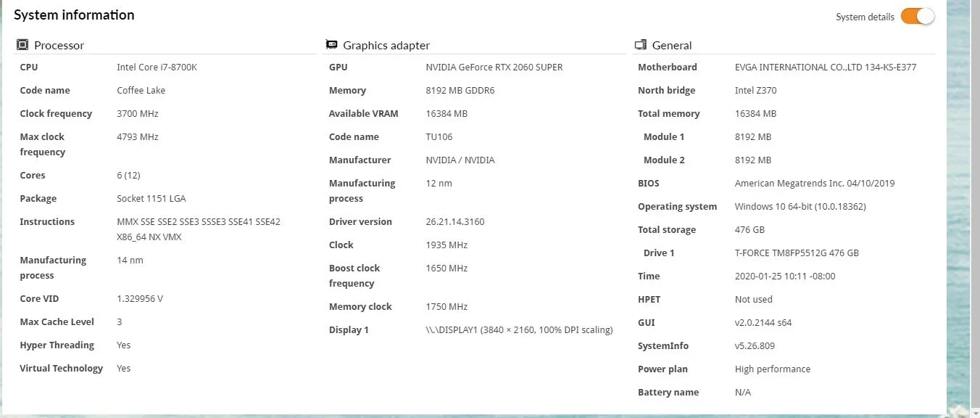The image size is (980, 418).
Task: Click the 8192 MB GDDR6 memory value
Action: (x=462, y=91)
